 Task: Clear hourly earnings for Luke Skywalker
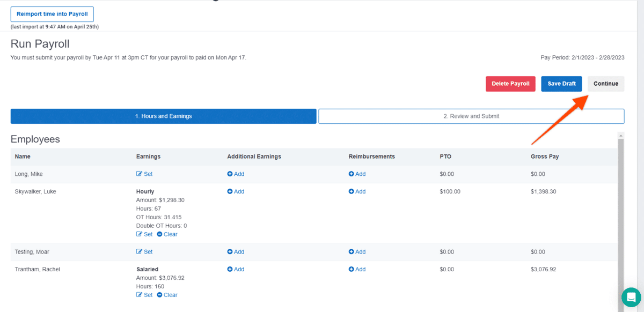click(x=167, y=234)
